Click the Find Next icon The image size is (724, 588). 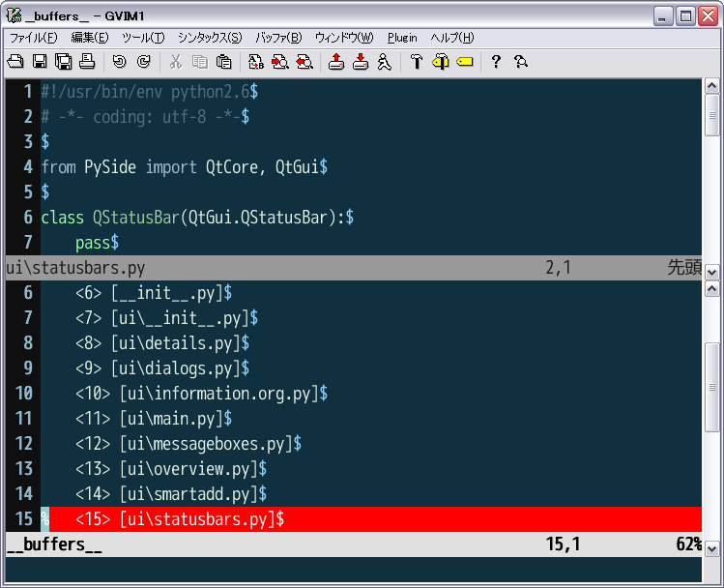280,62
